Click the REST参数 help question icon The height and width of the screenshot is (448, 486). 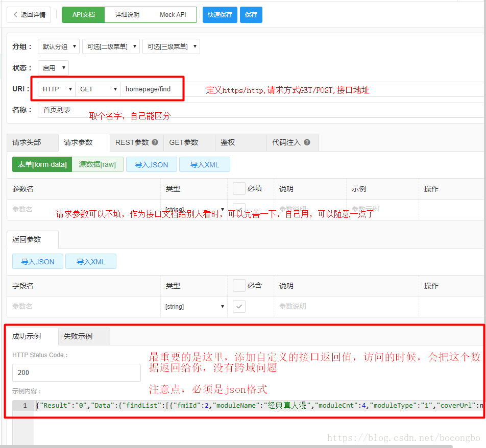click(155, 143)
